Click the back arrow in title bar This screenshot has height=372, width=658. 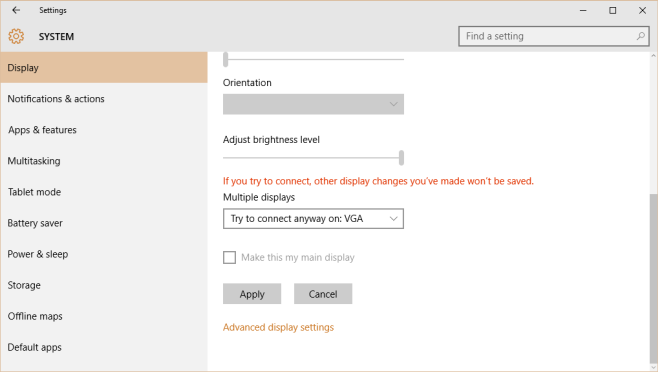16,10
